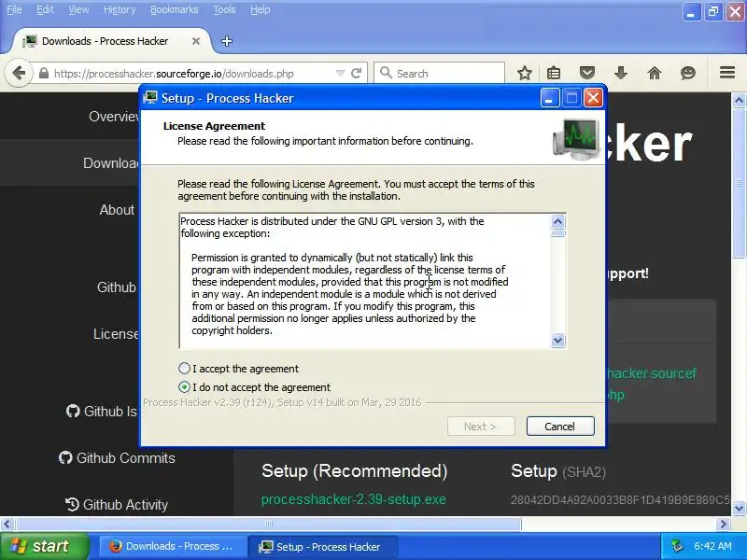Open the downloads arrow icon
Image resolution: width=747 pixels, height=560 pixels.
[621, 73]
